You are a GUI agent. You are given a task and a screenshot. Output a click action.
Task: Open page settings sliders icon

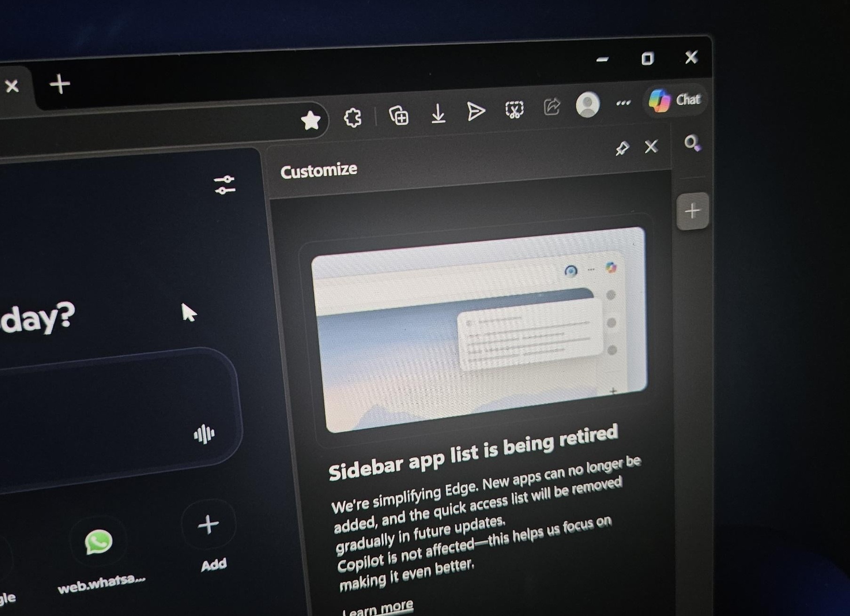[225, 185]
